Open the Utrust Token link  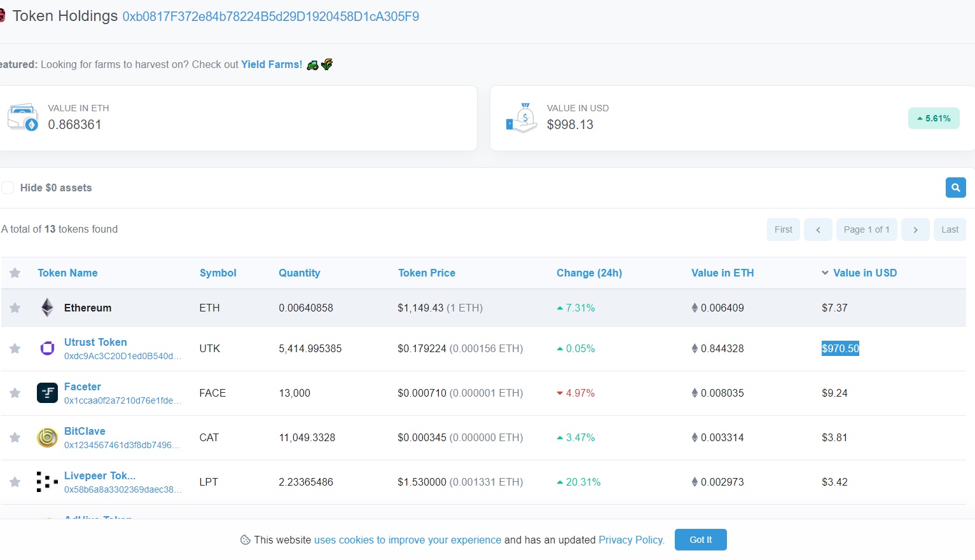click(95, 342)
